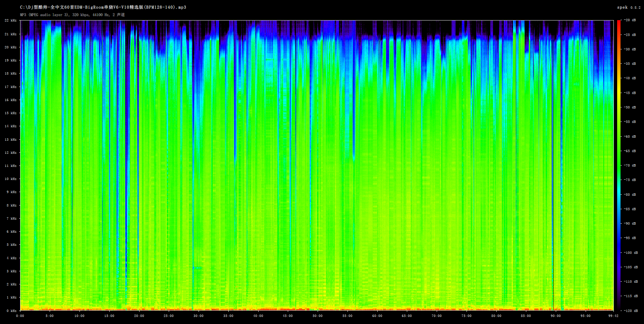Select the -70 dB scale label
Image resolution: width=644 pixels, height=324 pixels.
[x=630, y=166]
